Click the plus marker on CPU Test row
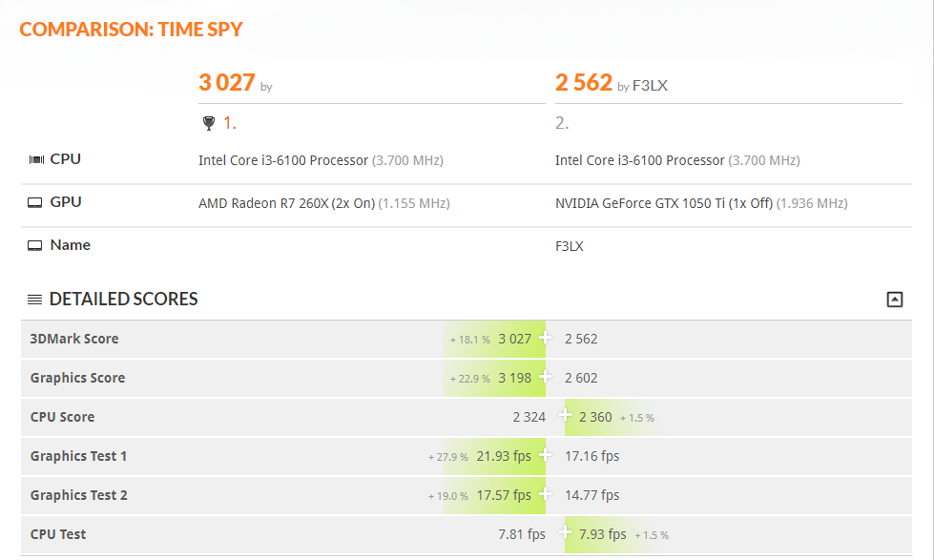 click(x=565, y=532)
